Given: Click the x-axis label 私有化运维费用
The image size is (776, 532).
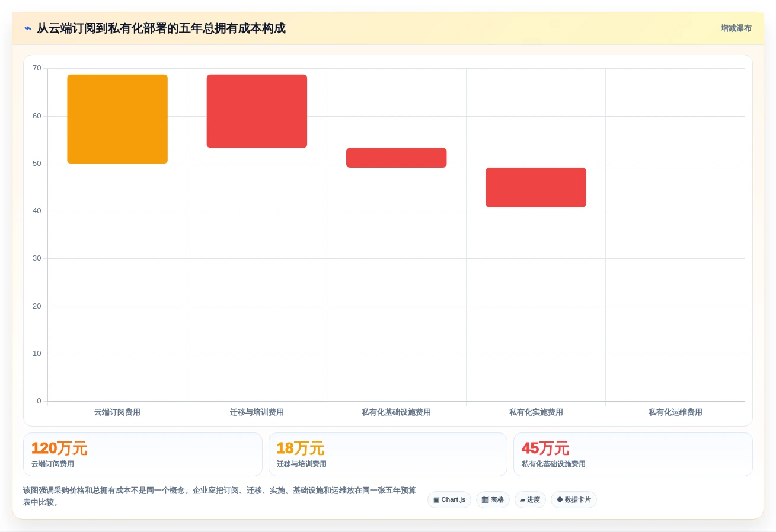Looking at the screenshot, I should [x=675, y=412].
